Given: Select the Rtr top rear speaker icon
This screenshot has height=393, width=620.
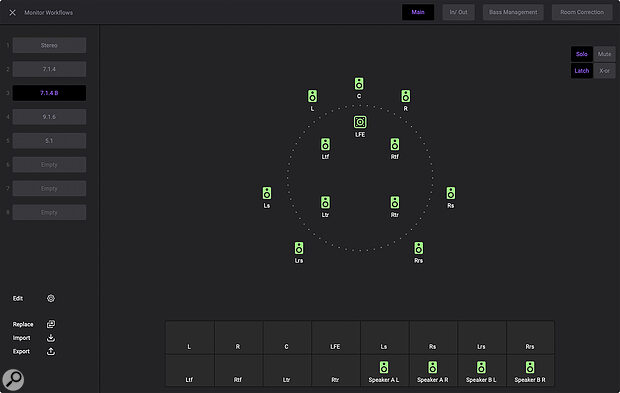Looking at the screenshot, I should tap(395, 202).
